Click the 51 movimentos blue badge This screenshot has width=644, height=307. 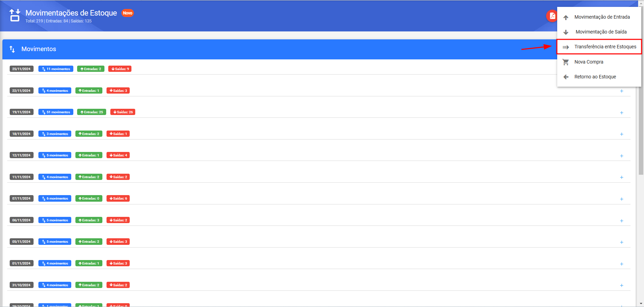56,112
